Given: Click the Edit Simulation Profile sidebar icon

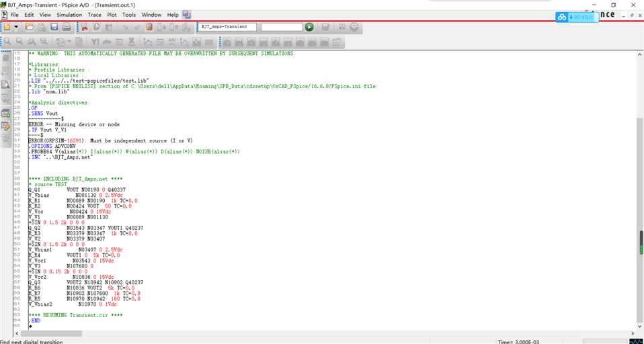Looking at the screenshot, I should [x=6, y=126].
